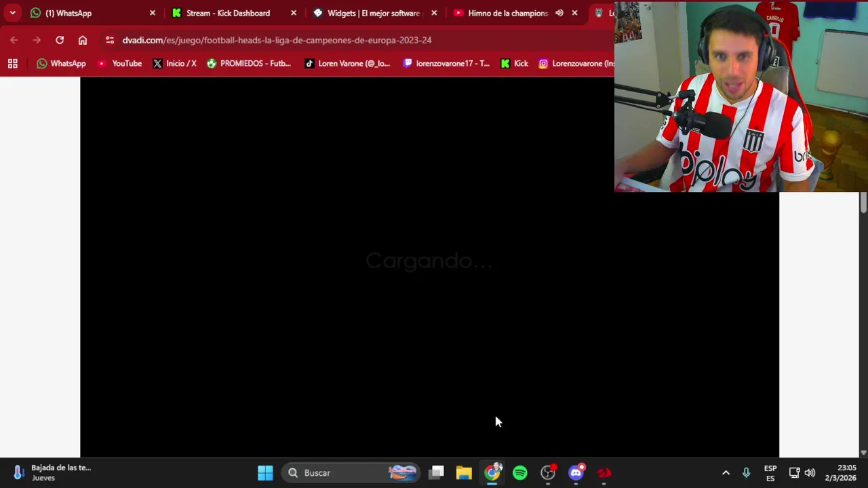868x488 pixels.
Task: Open the Lorenzovarone Instagram bookmark
Action: (576, 64)
